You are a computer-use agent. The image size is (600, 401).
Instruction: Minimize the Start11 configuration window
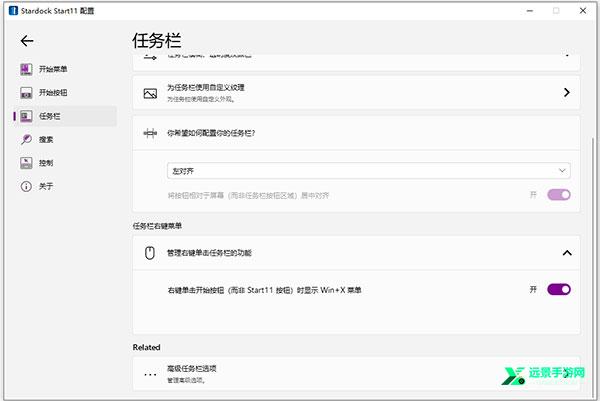point(530,11)
